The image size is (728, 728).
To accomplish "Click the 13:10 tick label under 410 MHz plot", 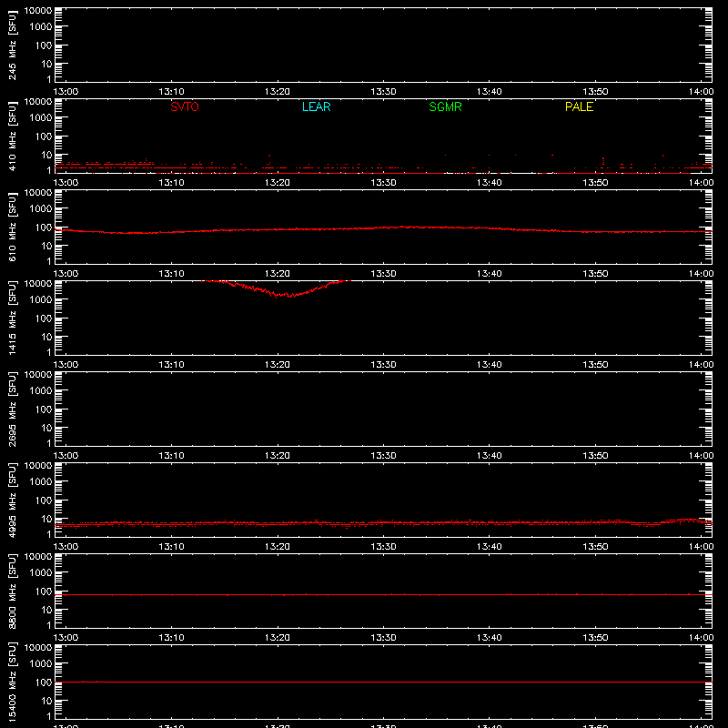I will coord(171,183).
